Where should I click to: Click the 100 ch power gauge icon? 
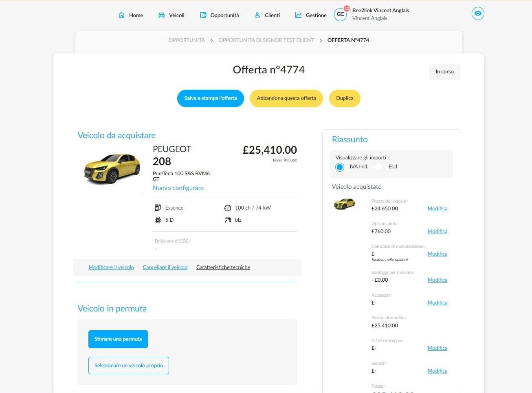[228, 208]
